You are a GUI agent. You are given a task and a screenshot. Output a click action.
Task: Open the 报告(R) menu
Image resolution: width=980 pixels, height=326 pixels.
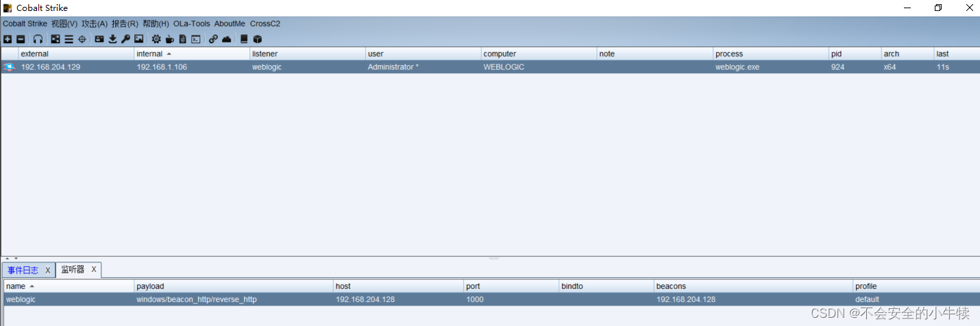coord(125,23)
